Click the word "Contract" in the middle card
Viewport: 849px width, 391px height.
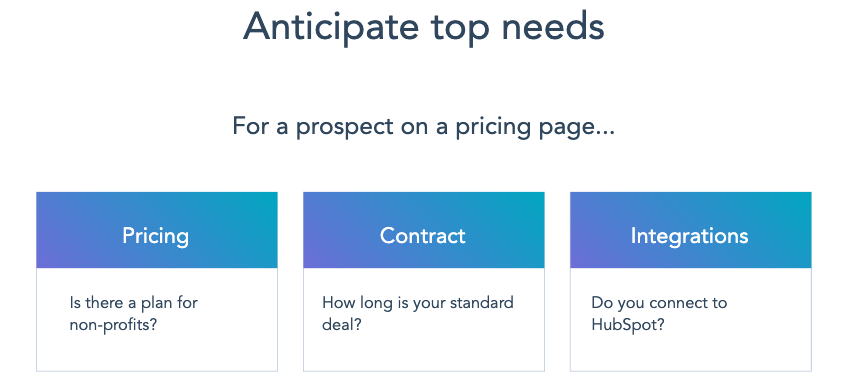coord(422,236)
